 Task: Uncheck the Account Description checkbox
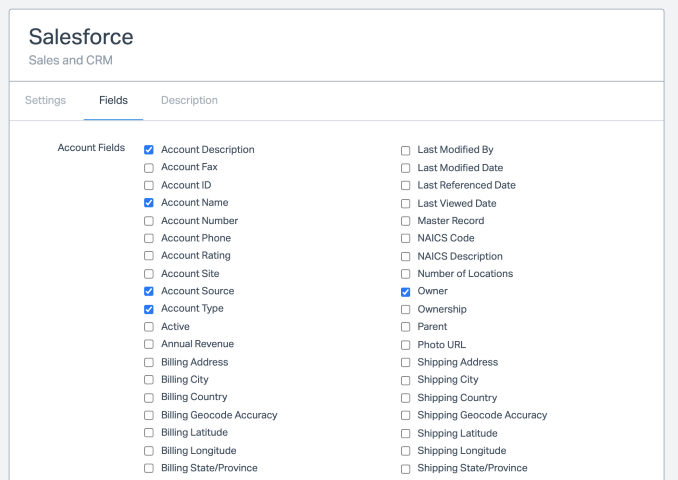point(149,150)
